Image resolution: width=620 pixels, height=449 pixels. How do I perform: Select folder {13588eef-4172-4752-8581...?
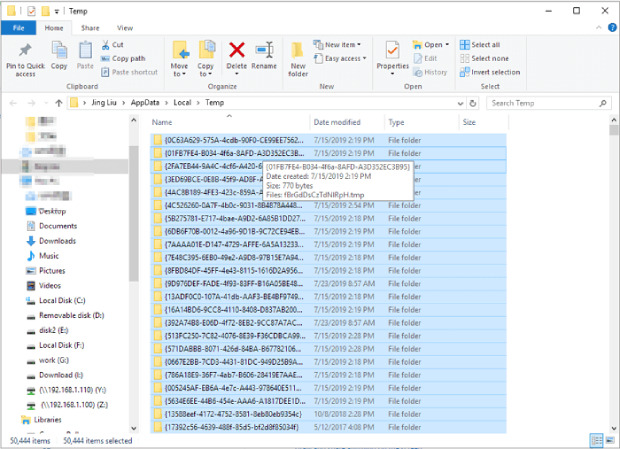coord(328,414)
